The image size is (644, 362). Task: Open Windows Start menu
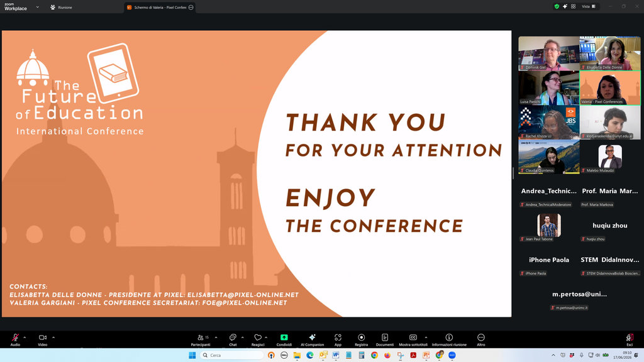pyautogui.click(x=192, y=355)
